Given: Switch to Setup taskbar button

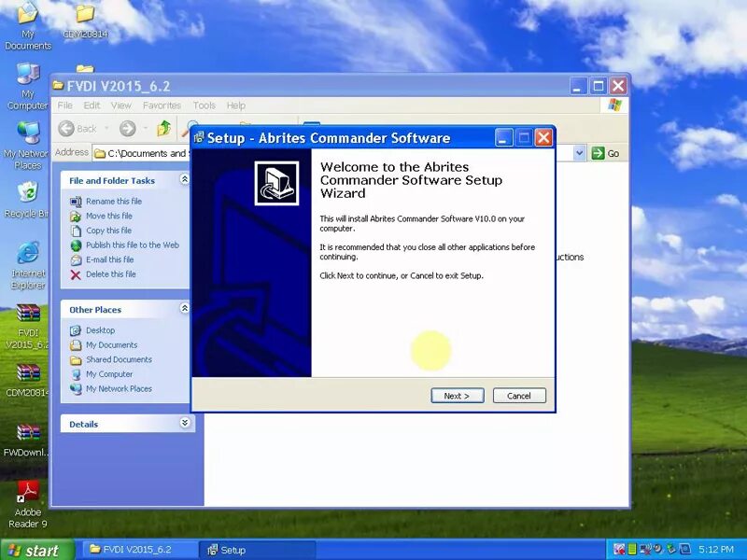Looking at the screenshot, I should 256,550.
